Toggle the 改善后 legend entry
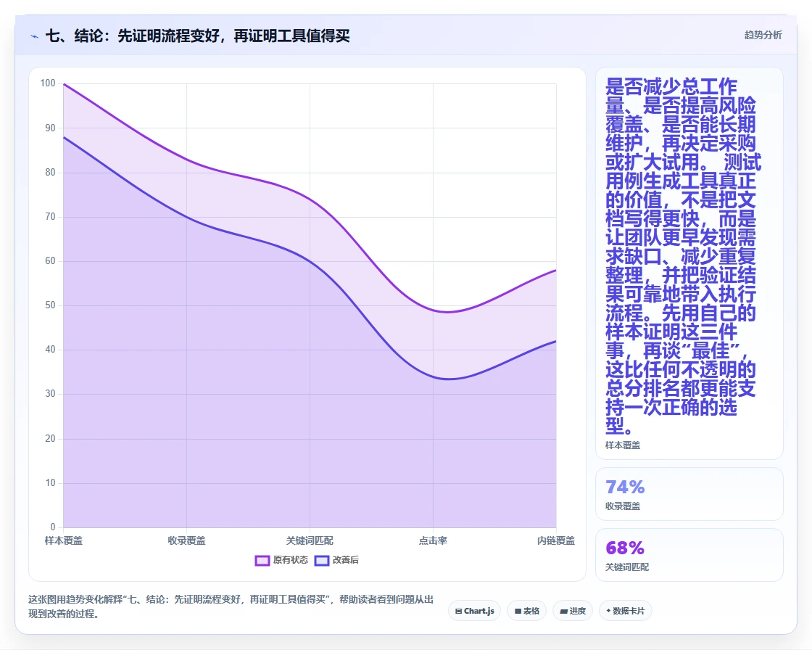 (336, 560)
